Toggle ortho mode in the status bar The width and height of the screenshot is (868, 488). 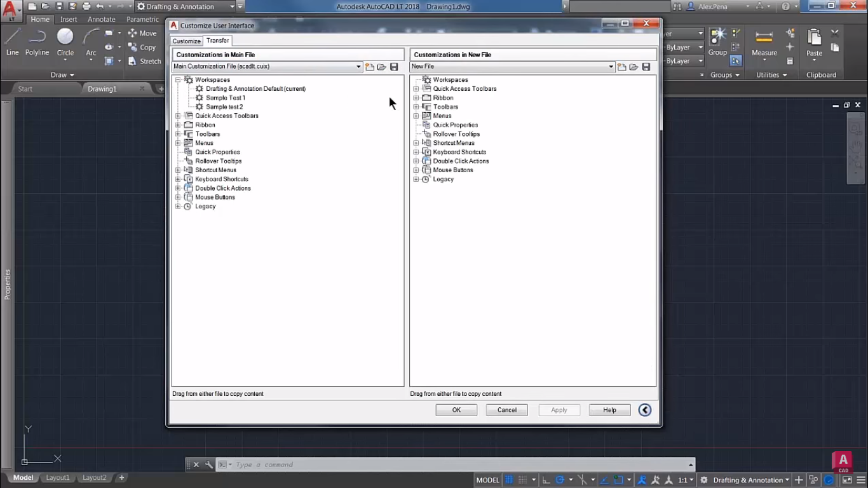pyautogui.click(x=546, y=480)
